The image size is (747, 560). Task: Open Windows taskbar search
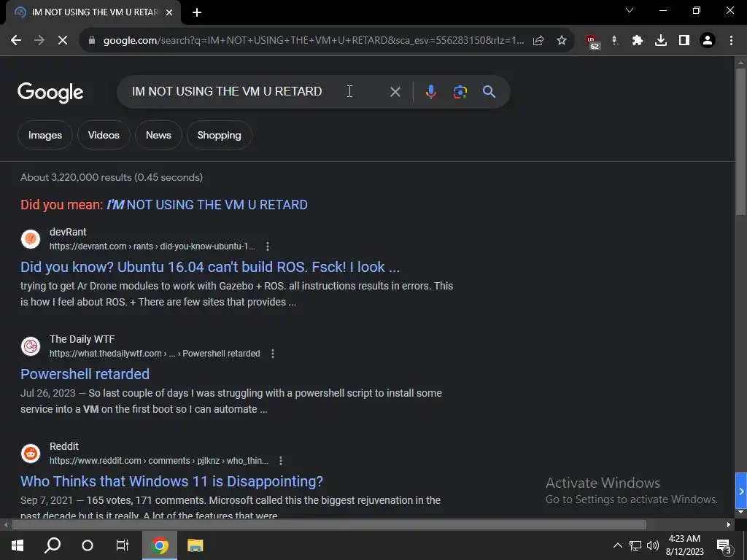point(53,545)
